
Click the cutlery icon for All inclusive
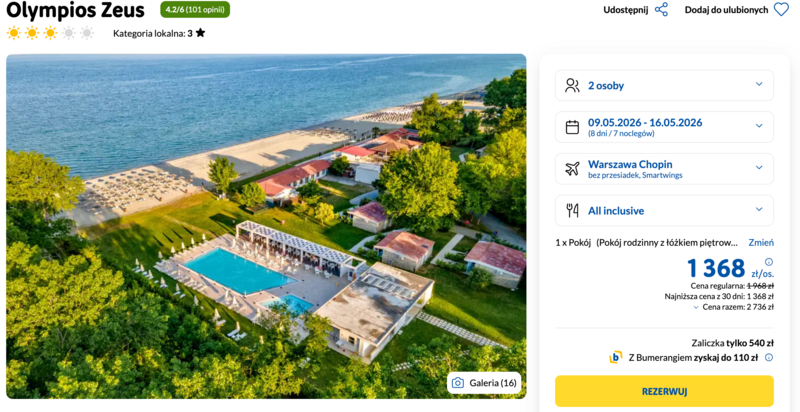572,211
